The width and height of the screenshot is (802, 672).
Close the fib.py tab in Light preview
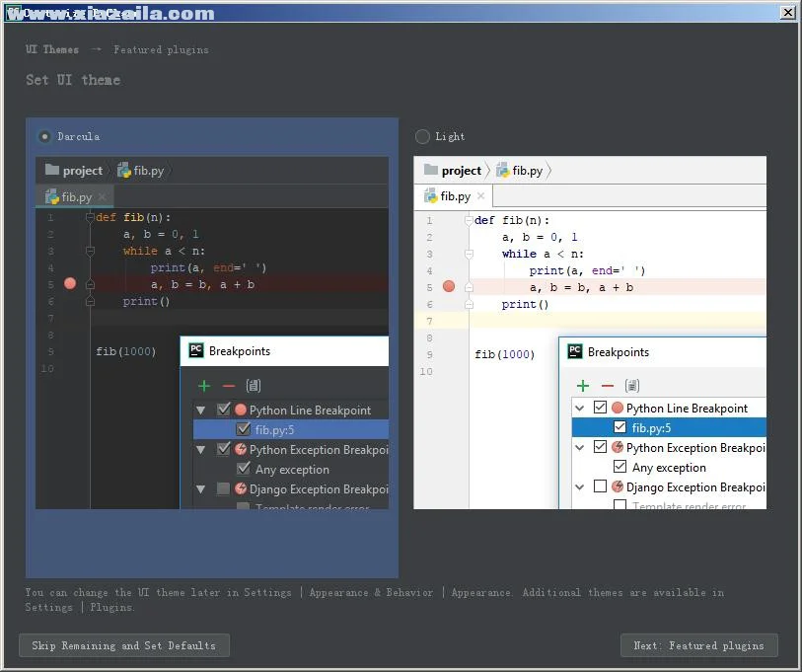point(480,195)
